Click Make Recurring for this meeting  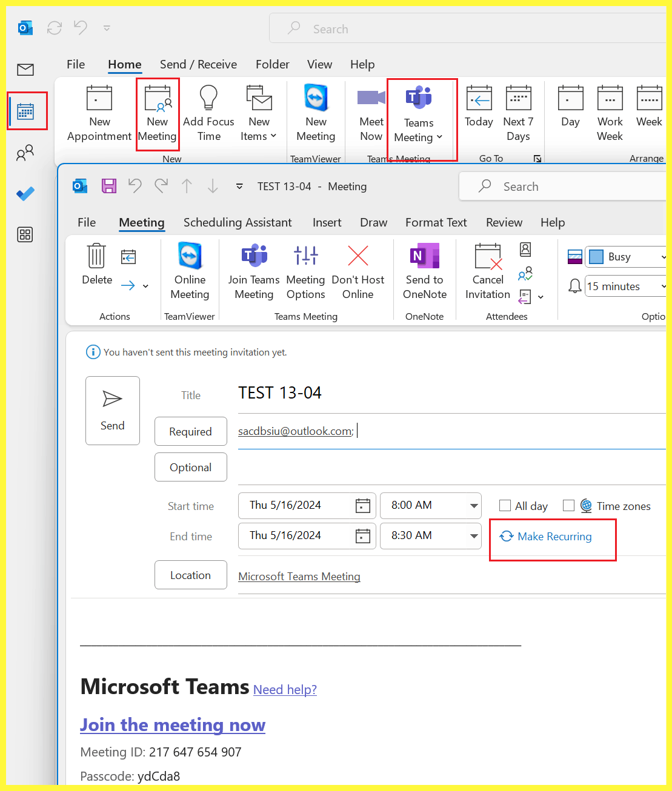click(552, 536)
